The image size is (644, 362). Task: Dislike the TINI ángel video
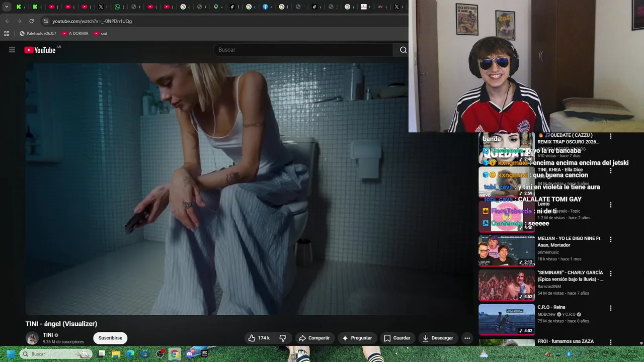283,338
